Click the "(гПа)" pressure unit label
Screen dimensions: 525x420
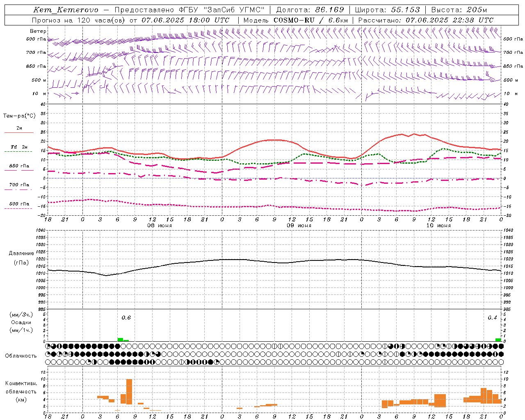tap(21, 263)
